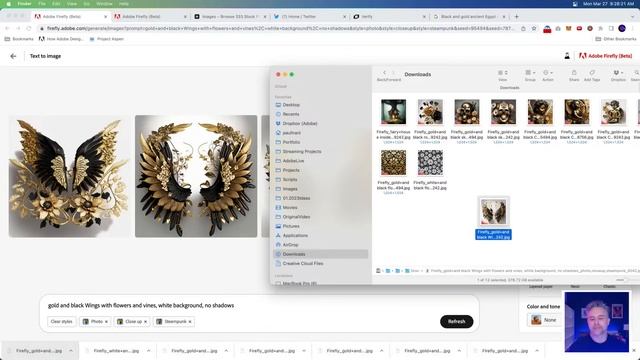Open the Finder Group dropdown

pos(530,73)
